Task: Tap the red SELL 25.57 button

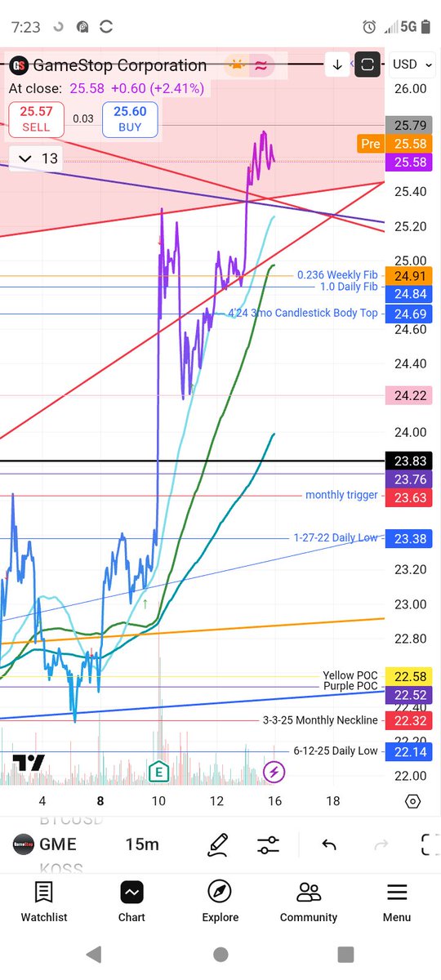Action: pyautogui.click(x=36, y=119)
